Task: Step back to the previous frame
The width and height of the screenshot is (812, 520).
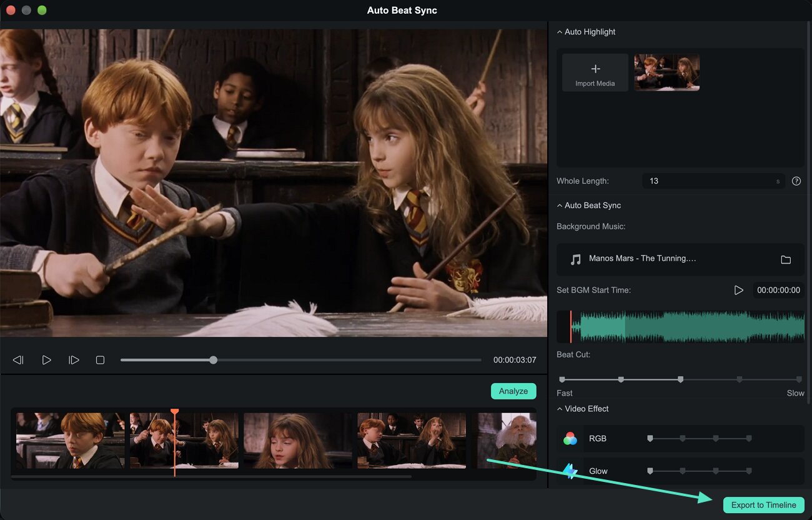Action: tap(18, 360)
